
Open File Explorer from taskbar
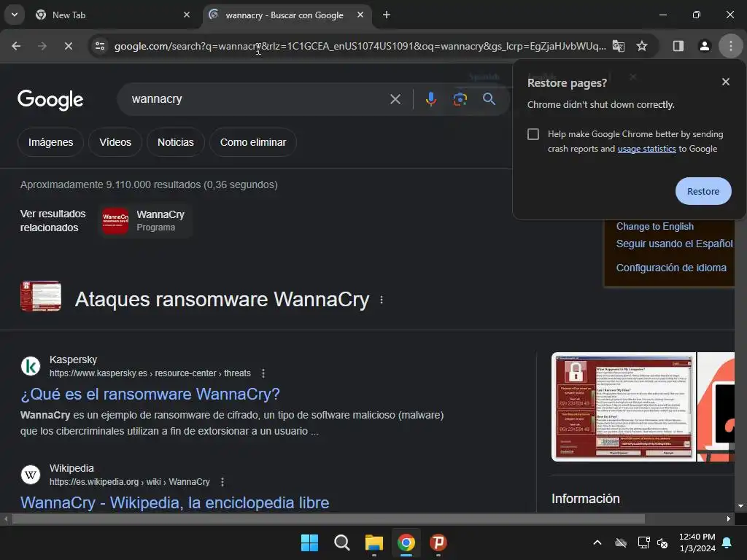374,542
